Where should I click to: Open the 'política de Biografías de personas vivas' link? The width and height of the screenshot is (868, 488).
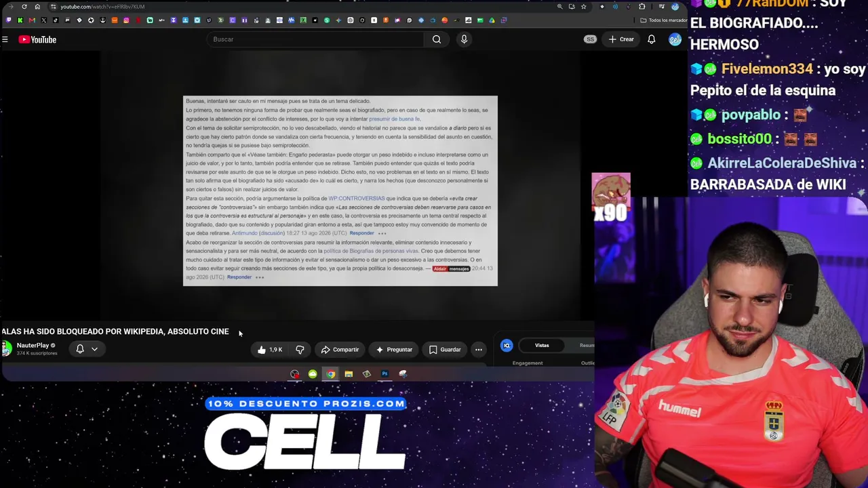click(x=371, y=251)
